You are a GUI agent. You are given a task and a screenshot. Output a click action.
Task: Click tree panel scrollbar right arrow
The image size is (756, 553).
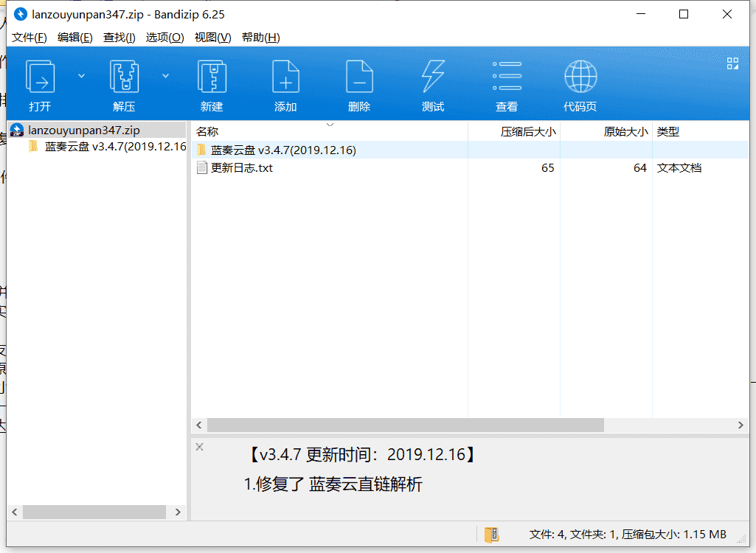[178, 512]
